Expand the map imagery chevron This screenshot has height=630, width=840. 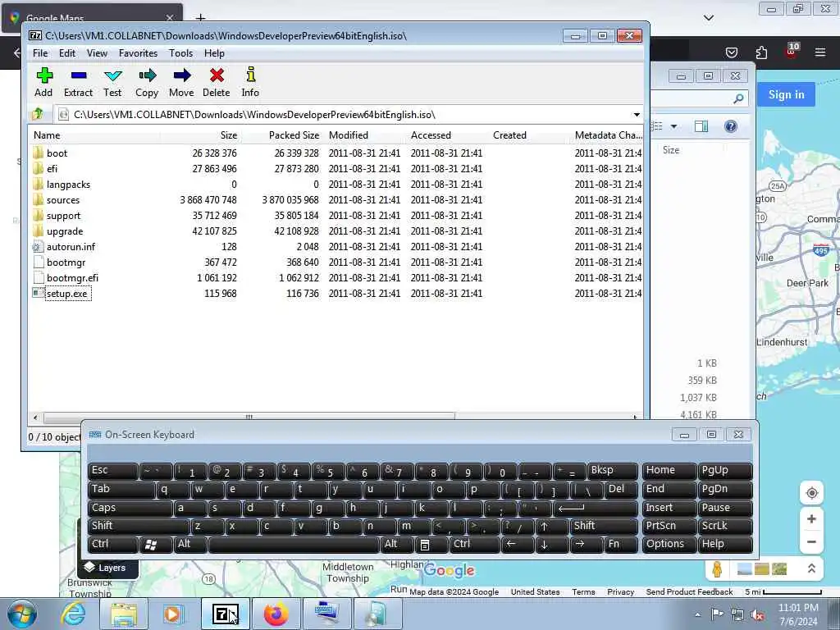[811, 569]
